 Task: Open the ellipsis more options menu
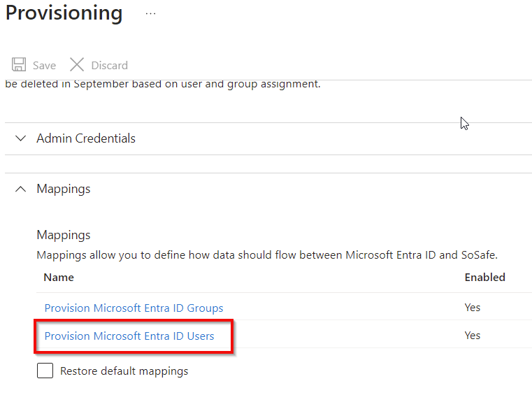[150, 13]
